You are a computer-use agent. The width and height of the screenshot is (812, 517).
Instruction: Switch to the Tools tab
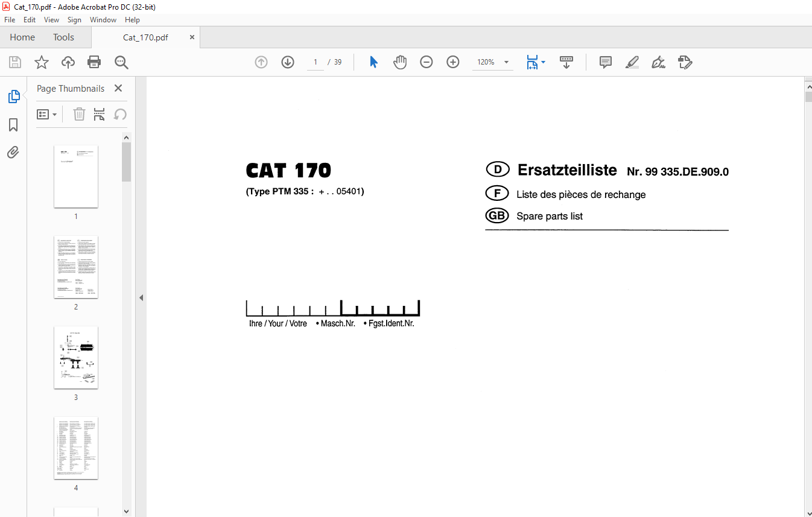pos(63,37)
